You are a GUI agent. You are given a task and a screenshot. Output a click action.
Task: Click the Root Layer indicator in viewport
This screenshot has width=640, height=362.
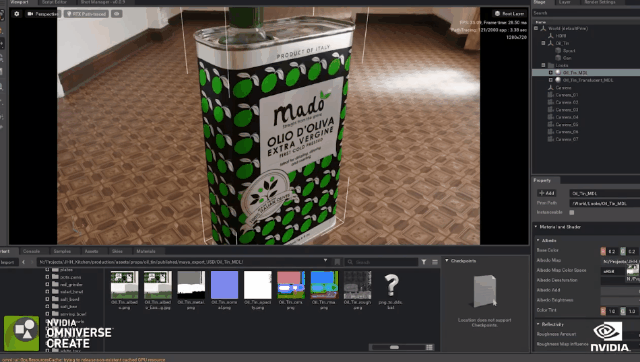pyautogui.click(x=509, y=13)
